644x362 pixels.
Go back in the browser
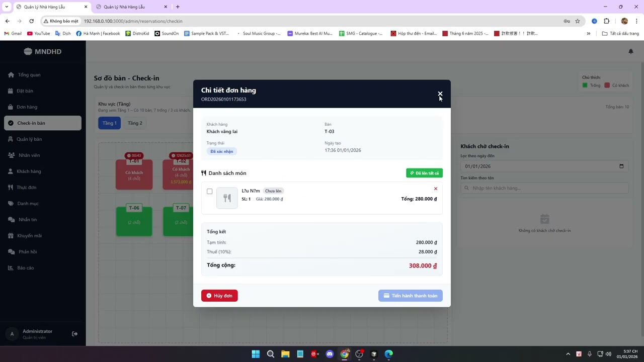[7, 21]
